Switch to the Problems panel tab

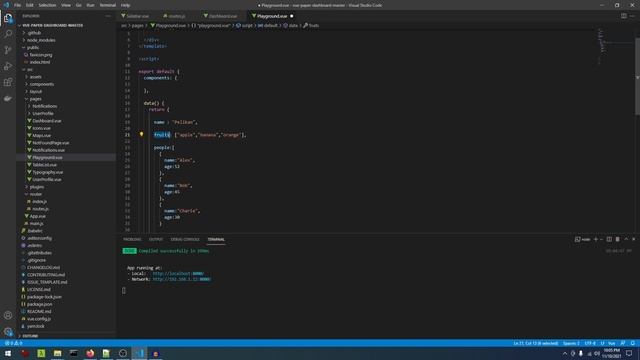coord(132,239)
